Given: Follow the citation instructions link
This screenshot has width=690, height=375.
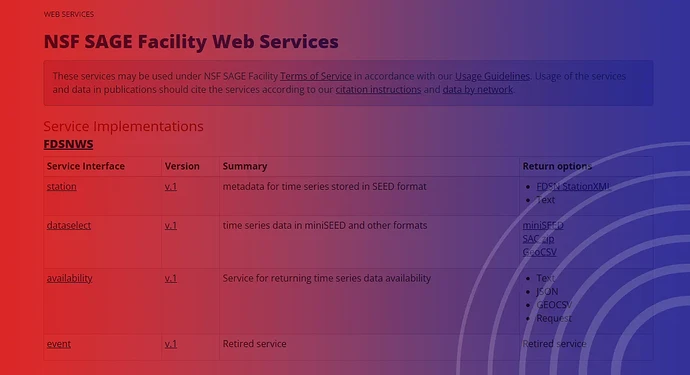Looking at the screenshot, I should 378,89.
